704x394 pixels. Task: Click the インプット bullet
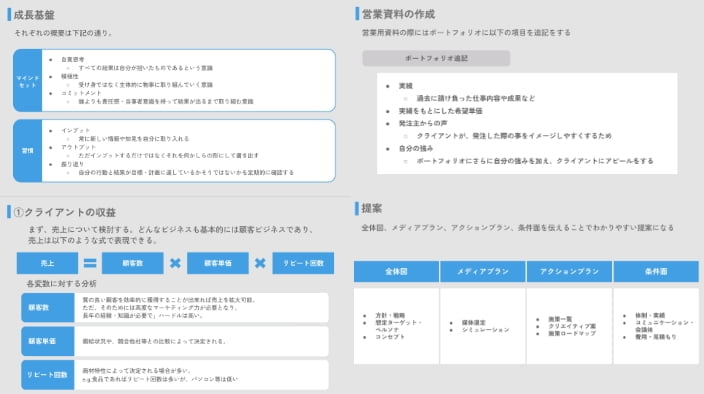tap(75, 130)
